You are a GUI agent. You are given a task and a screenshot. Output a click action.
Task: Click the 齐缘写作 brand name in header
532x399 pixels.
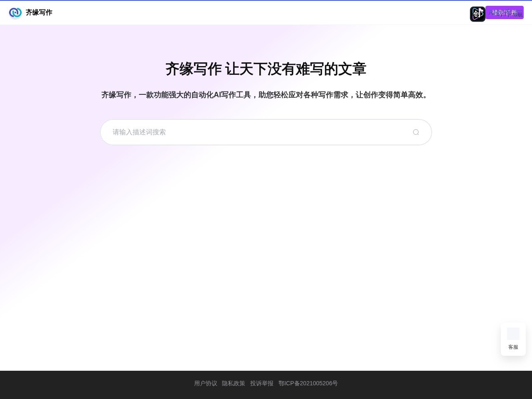click(39, 12)
